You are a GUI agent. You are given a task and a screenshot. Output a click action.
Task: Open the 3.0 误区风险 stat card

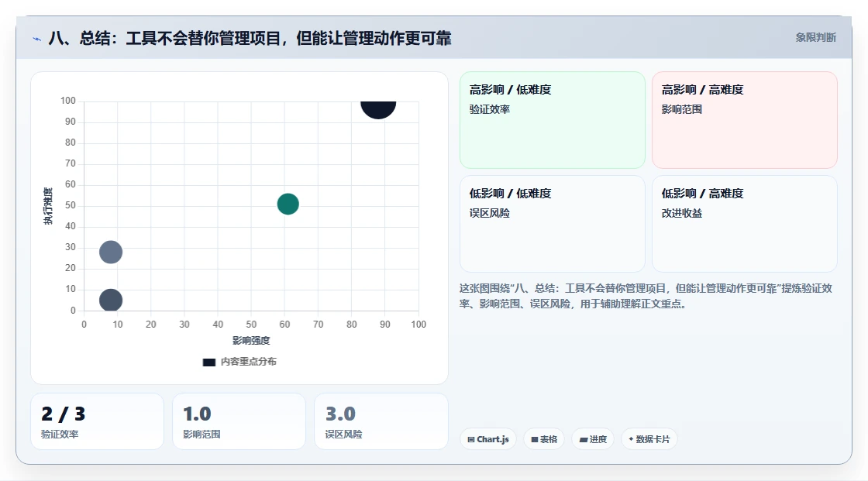381,421
